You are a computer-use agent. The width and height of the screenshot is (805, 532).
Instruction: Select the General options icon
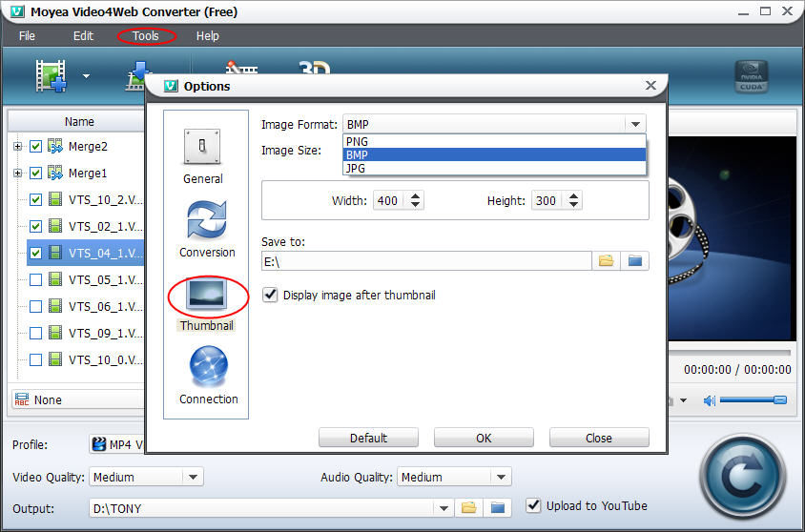point(202,147)
